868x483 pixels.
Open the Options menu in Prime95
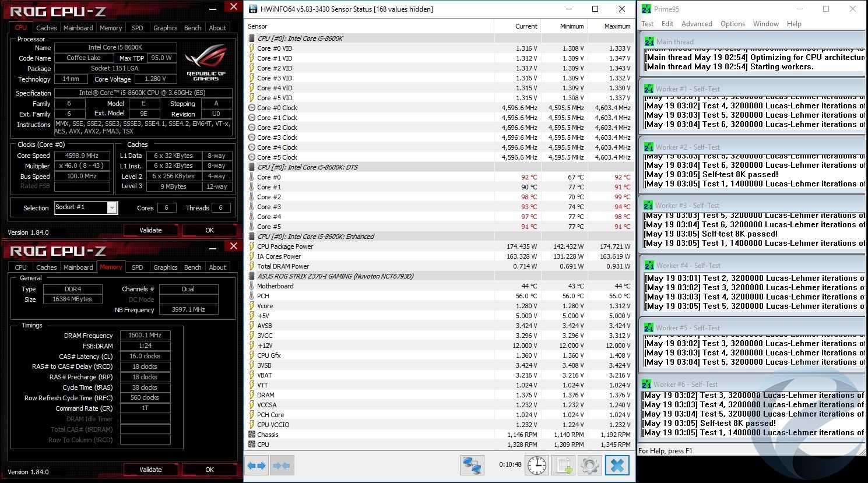click(732, 24)
